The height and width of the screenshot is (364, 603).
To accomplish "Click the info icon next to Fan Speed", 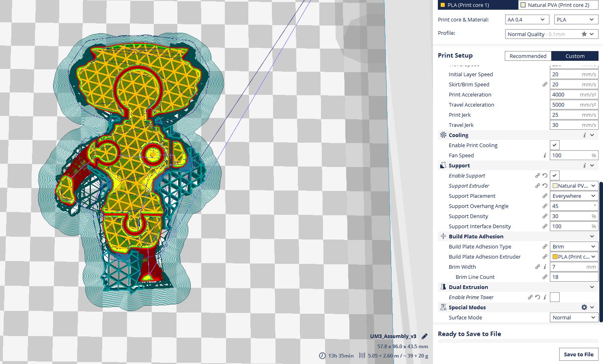I will [545, 155].
